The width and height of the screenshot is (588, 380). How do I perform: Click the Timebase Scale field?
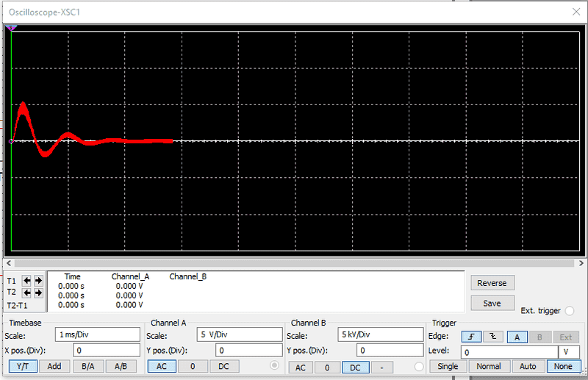click(96, 334)
